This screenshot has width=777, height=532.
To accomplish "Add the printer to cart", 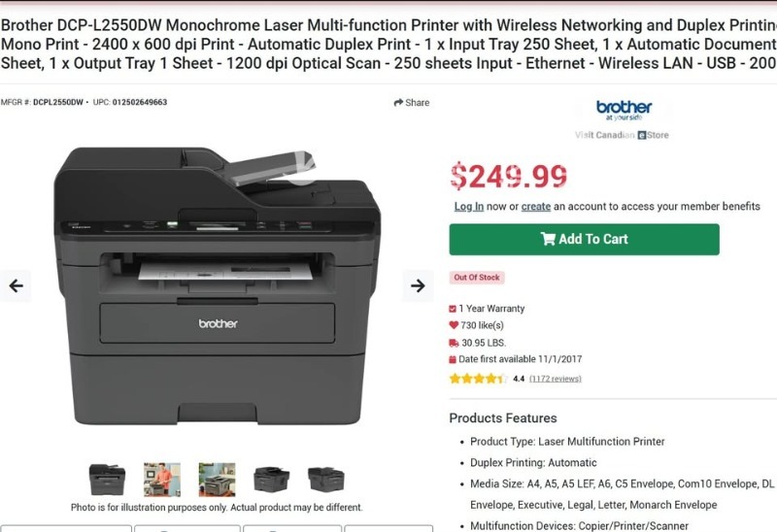I will tap(585, 239).
